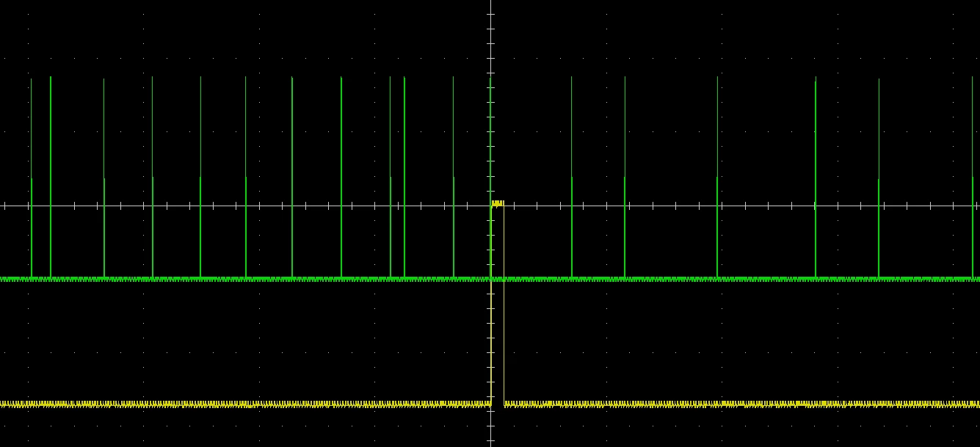980x447 pixels.
Task: Click the rightmost green spike at screen edge
Action: [x=973, y=178]
